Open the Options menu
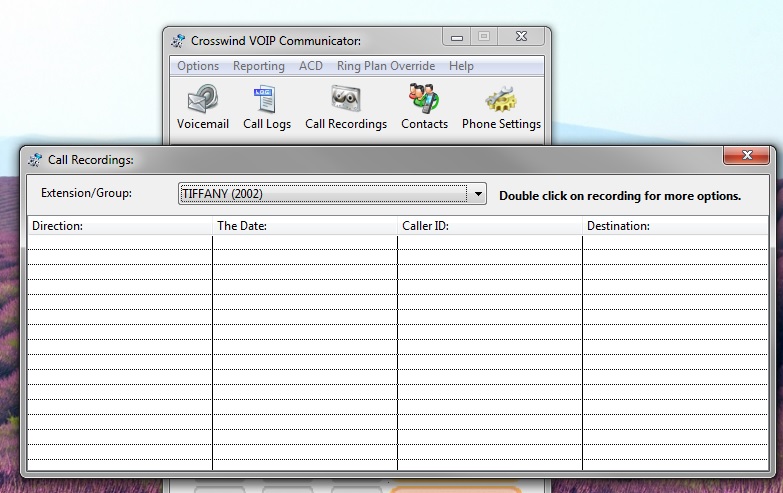This screenshot has height=493, width=783. [198, 66]
